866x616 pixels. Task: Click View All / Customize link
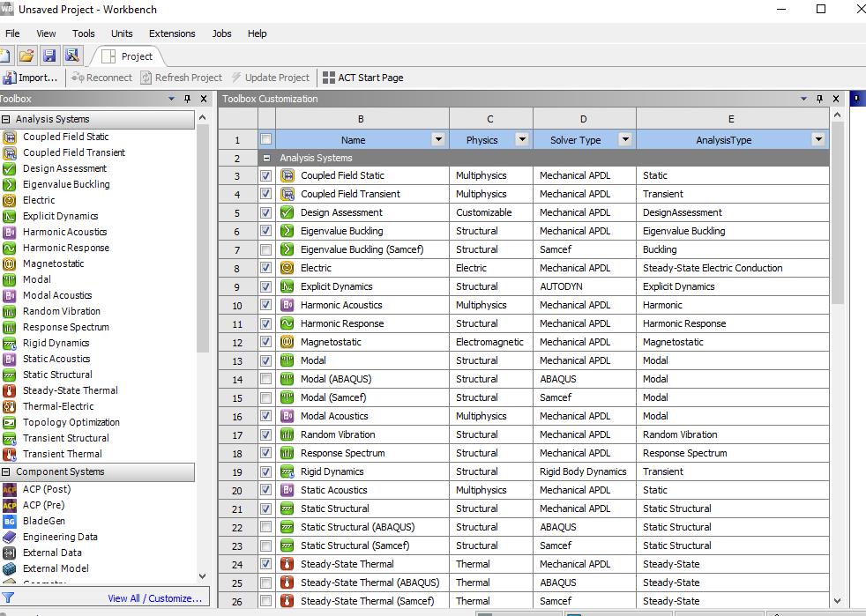click(154, 597)
